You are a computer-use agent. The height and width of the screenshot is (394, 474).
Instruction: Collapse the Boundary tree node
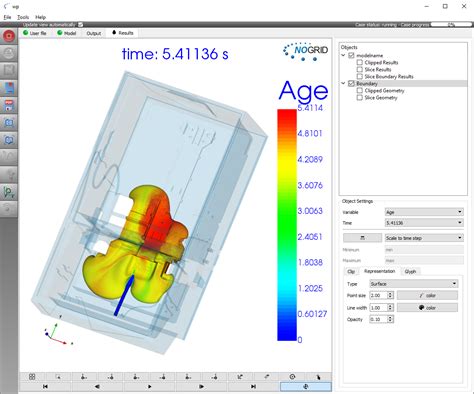(343, 83)
